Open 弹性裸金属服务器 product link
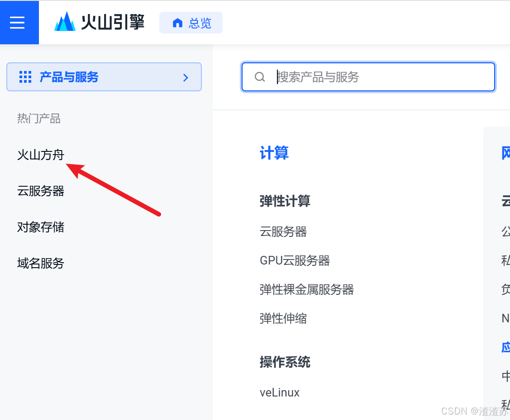 307,289
